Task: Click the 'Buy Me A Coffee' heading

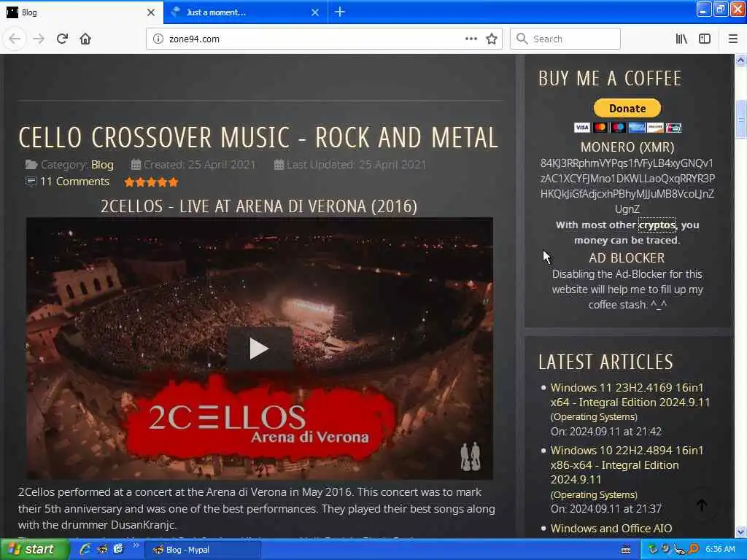Action: point(610,79)
